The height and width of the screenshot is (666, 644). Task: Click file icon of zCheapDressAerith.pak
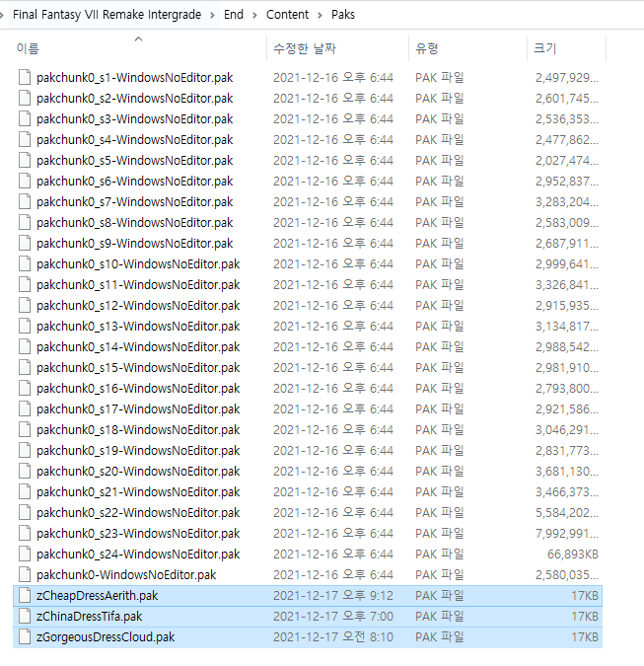[x=25, y=595]
